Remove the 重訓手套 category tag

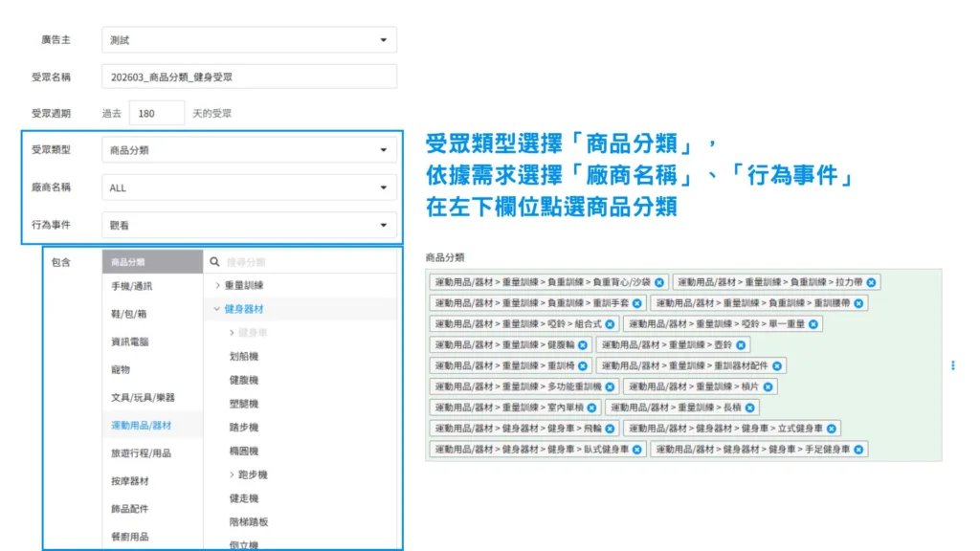637,303
